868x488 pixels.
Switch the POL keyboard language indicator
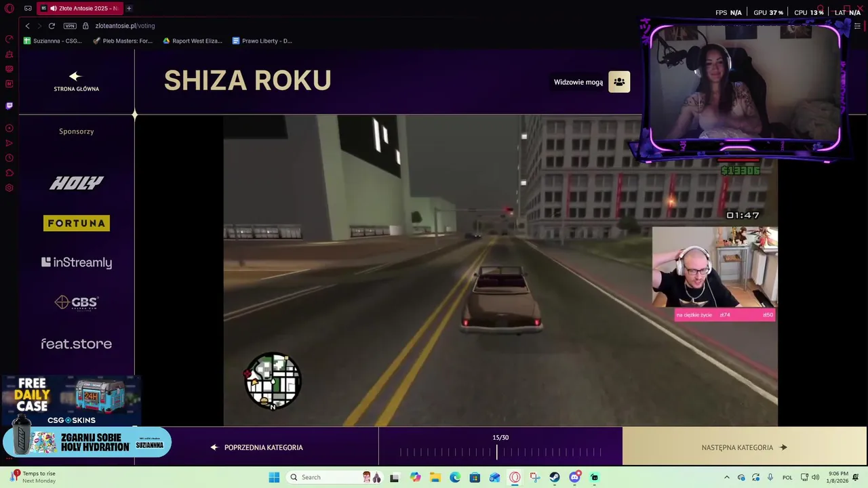pyautogui.click(x=787, y=477)
